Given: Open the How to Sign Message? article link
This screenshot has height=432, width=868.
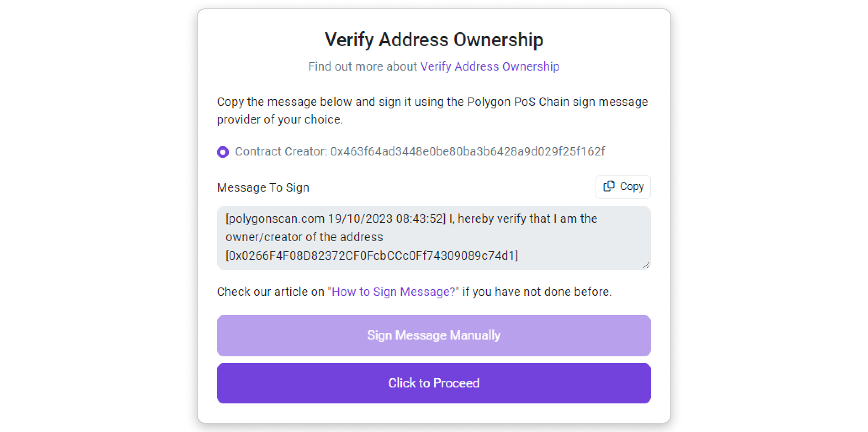Looking at the screenshot, I should tap(394, 292).
